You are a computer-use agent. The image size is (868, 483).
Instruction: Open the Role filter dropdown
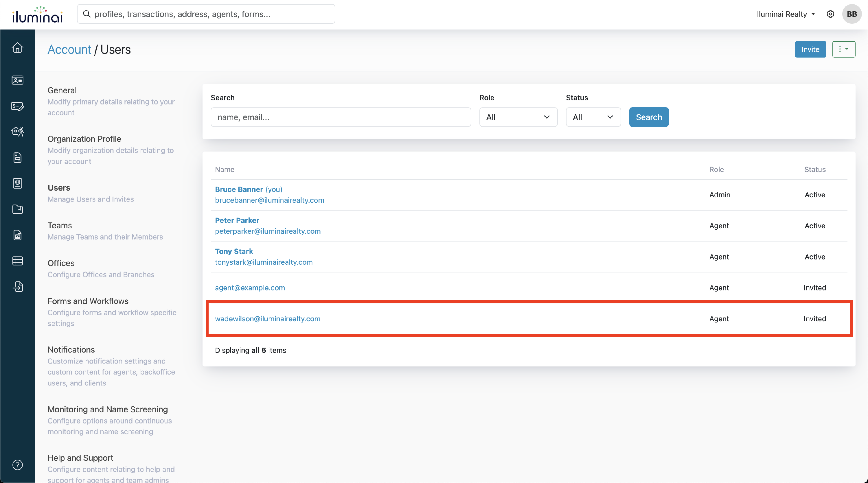pyautogui.click(x=518, y=117)
